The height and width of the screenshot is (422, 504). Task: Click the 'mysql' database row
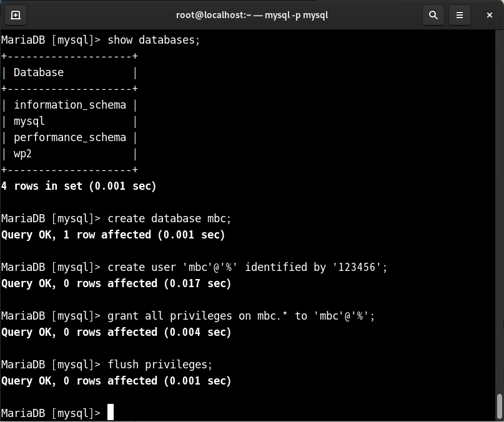tap(70, 122)
